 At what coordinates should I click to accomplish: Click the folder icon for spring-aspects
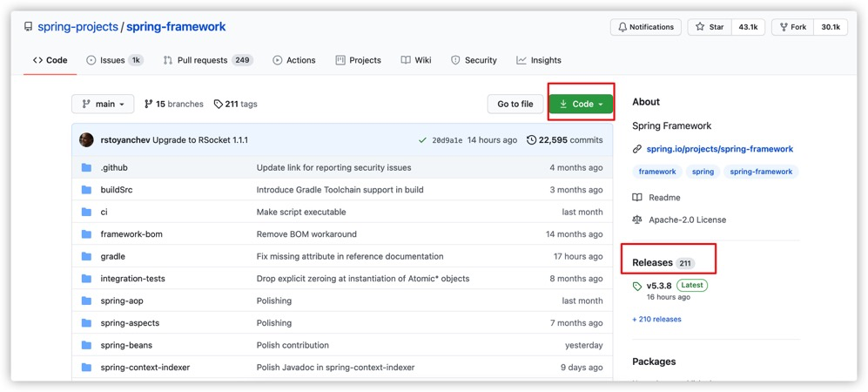pos(86,323)
